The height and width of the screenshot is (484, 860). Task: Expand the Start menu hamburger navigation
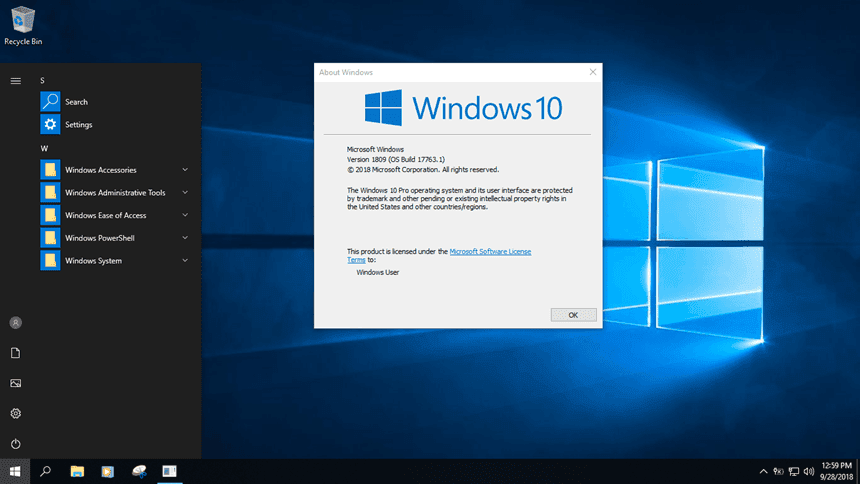[15, 81]
